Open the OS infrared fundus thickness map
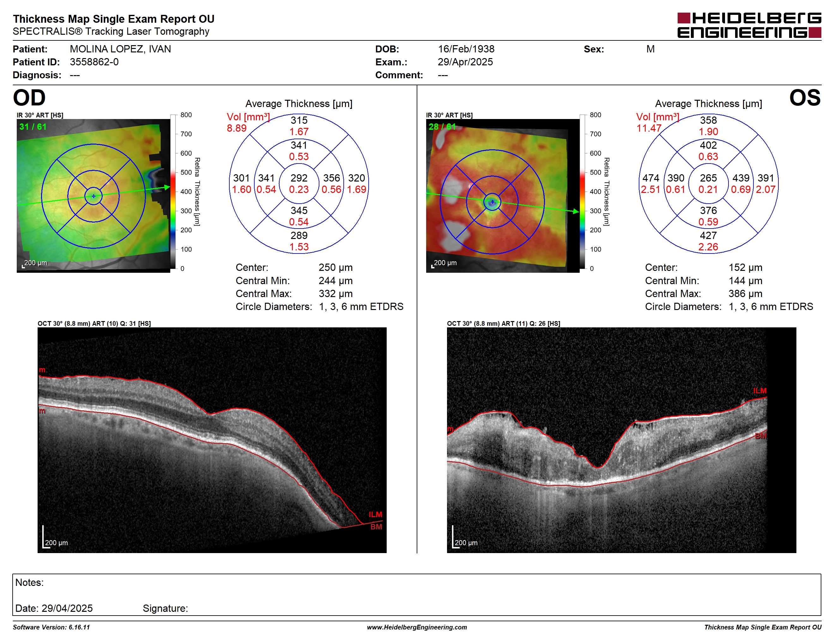834x644 pixels. coord(503,196)
